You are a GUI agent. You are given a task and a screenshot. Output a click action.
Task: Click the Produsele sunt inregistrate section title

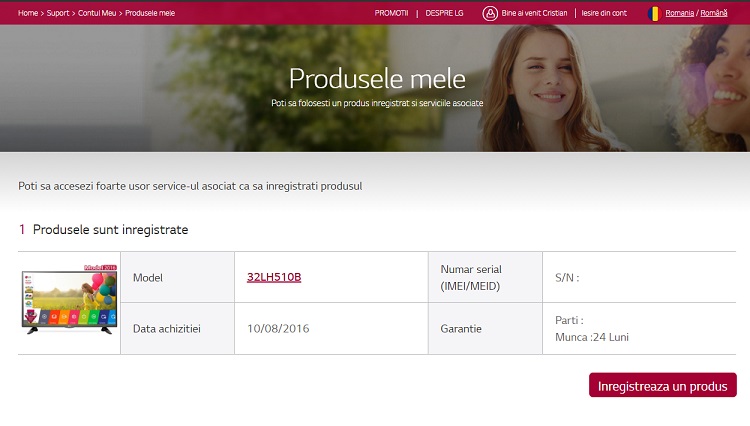(110, 230)
